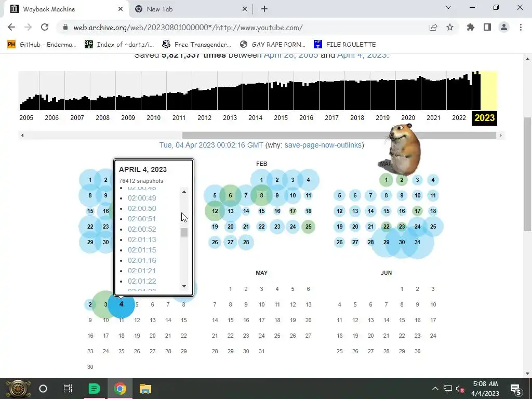The image size is (532, 399).
Task: Open the tab search chevron
Action: click(x=448, y=7)
